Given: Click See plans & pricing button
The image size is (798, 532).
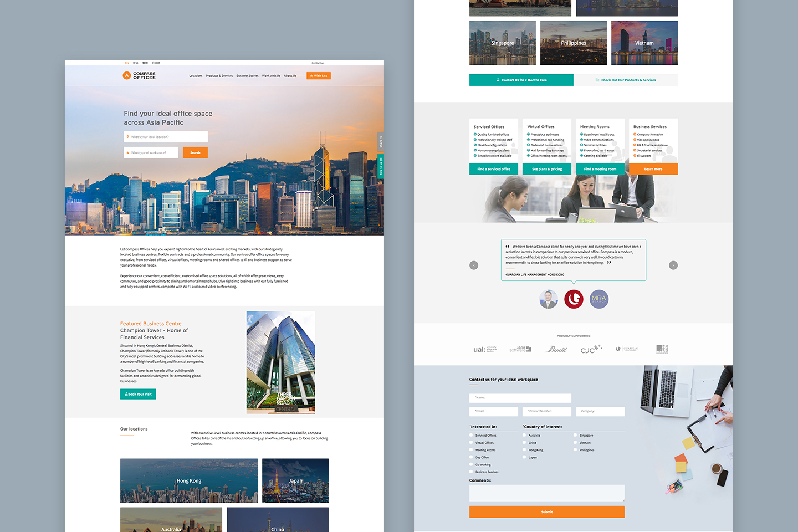Looking at the screenshot, I should (x=547, y=169).
